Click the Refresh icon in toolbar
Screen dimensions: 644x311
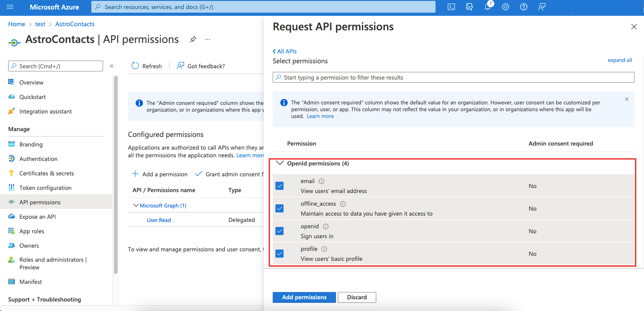pyautogui.click(x=135, y=66)
